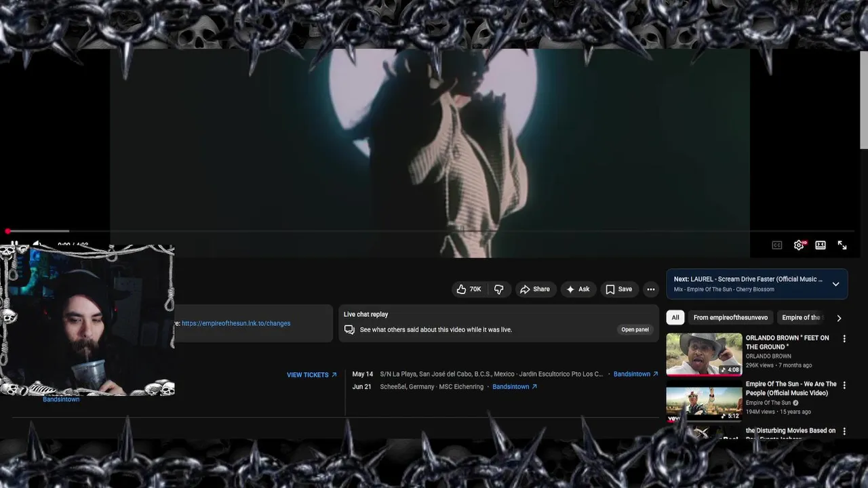This screenshot has width=868, height=488.
Task: Click the Live chat replay heading
Action: 366,314
